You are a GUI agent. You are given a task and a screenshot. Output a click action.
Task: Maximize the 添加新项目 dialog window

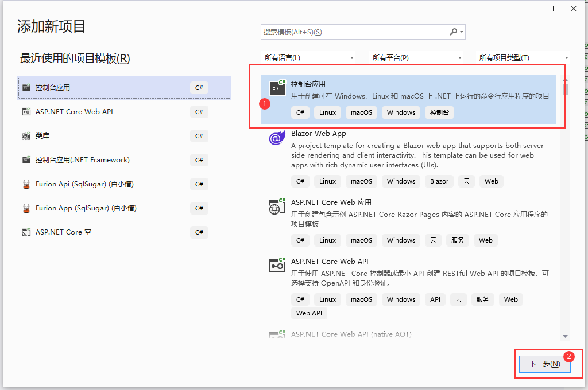click(551, 9)
